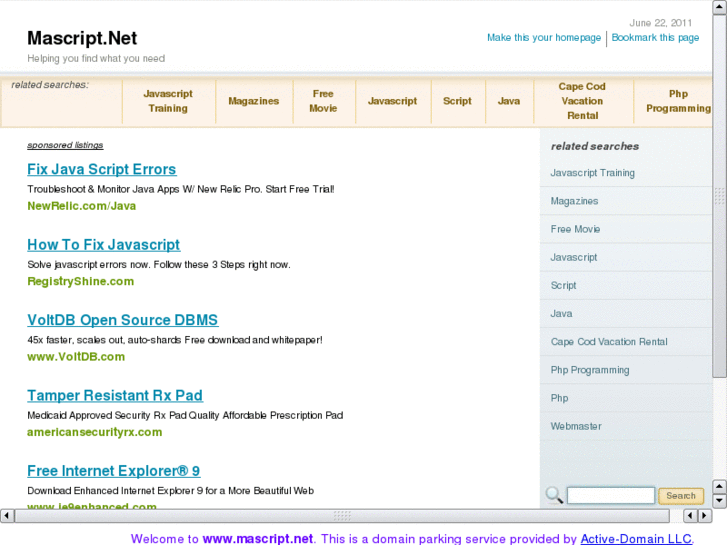727x545 pixels.
Task: Open Webmaster in the sidebar related searches
Action: [576, 426]
